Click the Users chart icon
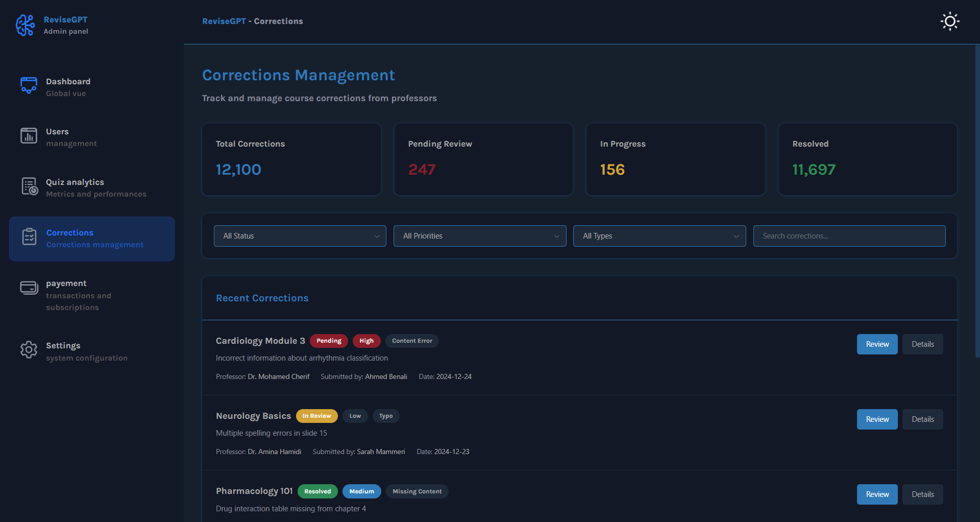Image resolution: width=980 pixels, height=522 pixels. point(29,136)
